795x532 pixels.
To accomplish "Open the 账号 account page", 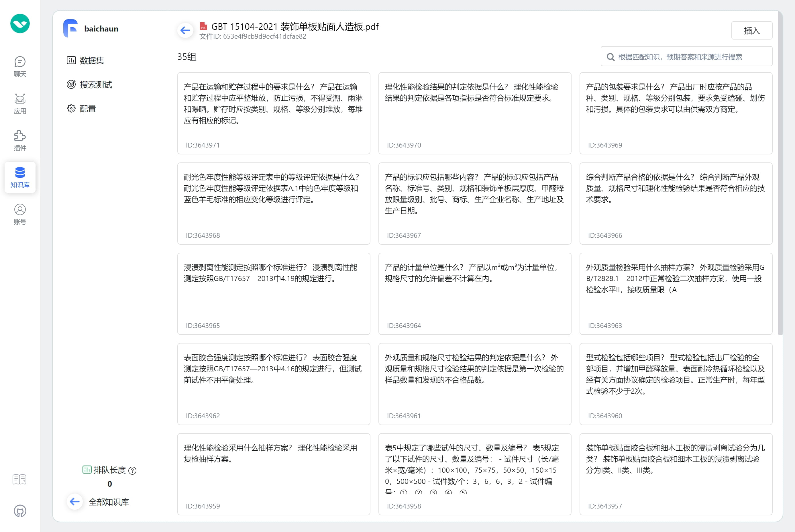I will 20,214.
